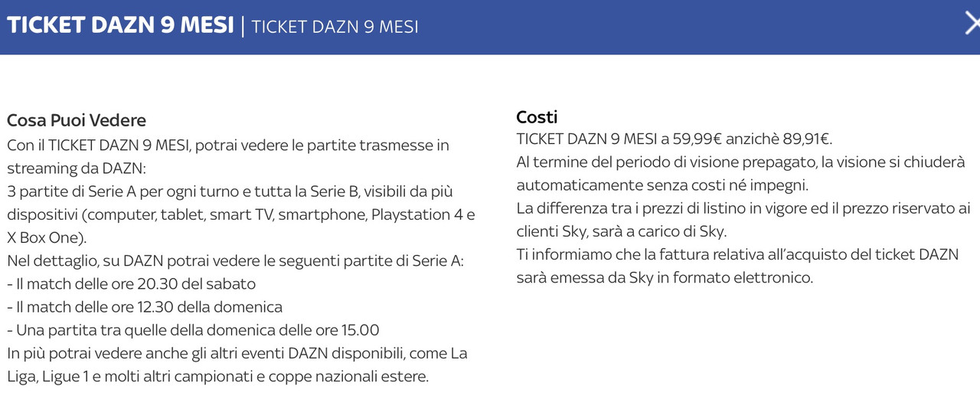
Task: Click the 'clienti Sky, sarà a carico' line
Action: pos(620,231)
